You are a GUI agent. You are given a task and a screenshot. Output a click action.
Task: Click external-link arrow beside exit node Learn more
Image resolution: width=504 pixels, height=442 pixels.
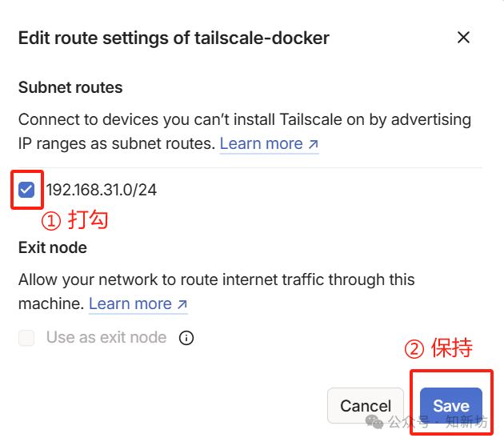182,304
